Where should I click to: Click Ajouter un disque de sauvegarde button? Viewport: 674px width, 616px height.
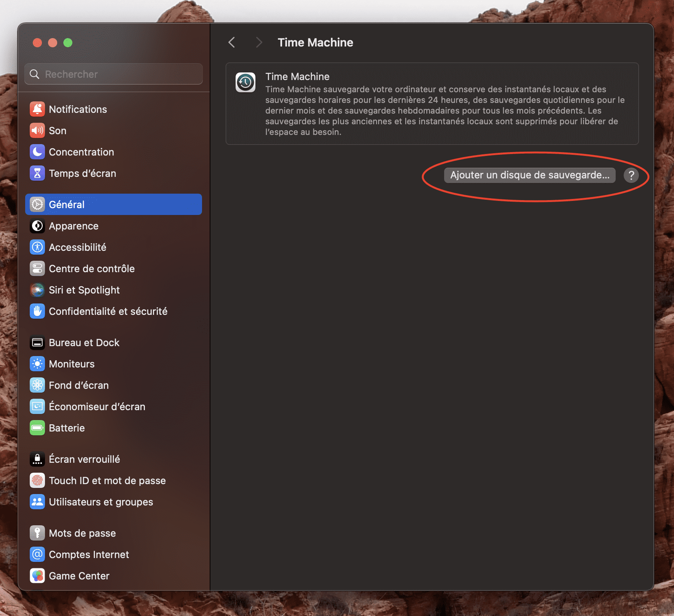click(530, 175)
